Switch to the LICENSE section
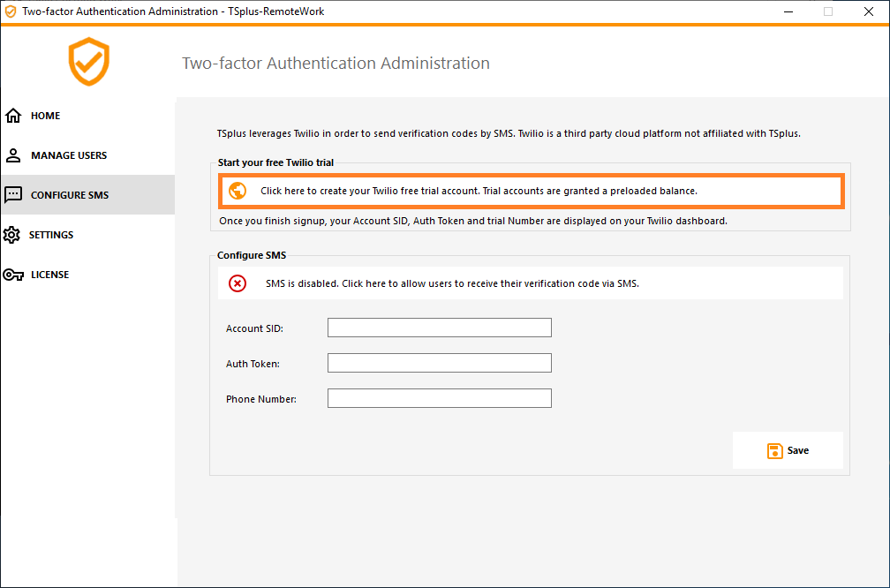Image resolution: width=890 pixels, height=588 pixels. pyautogui.click(x=48, y=274)
